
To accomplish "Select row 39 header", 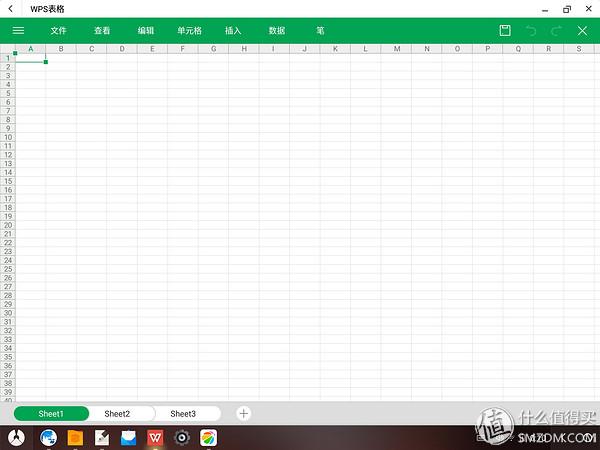I will click(x=8, y=392).
